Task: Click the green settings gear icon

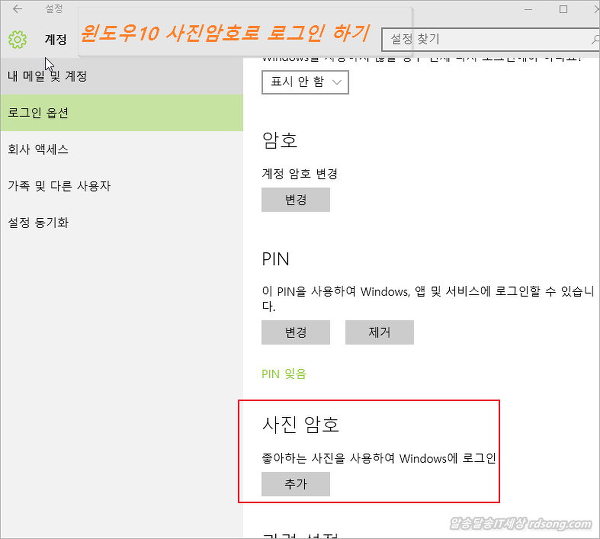Action: pyautogui.click(x=18, y=39)
